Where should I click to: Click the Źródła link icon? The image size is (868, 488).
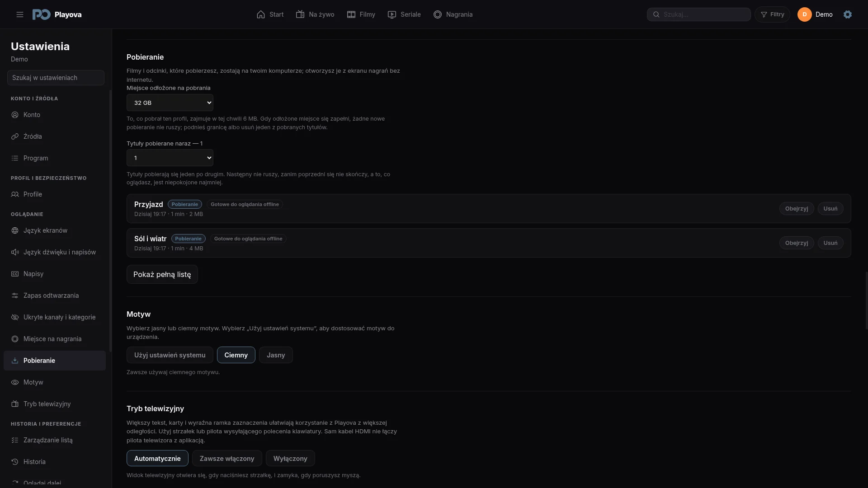pos(15,136)
